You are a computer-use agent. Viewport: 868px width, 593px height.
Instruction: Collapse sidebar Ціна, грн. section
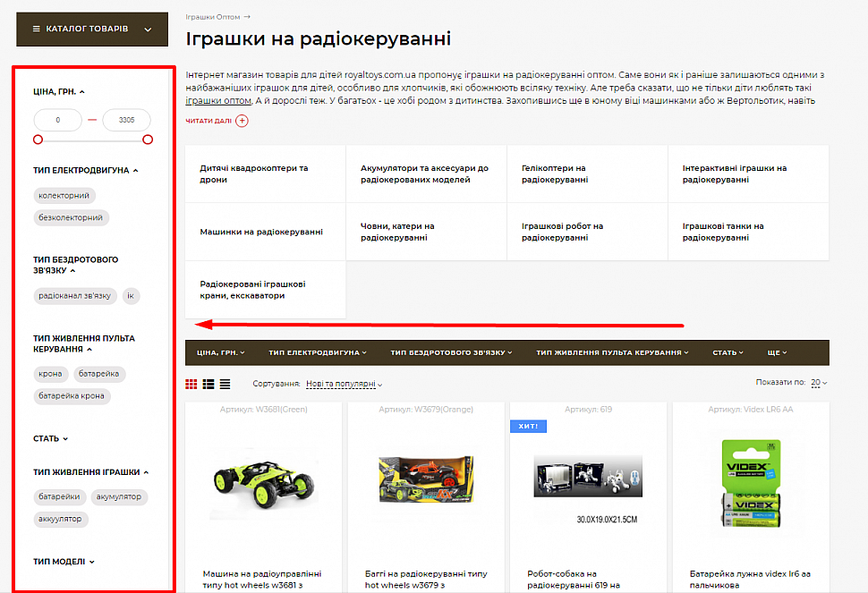point(59,92)
